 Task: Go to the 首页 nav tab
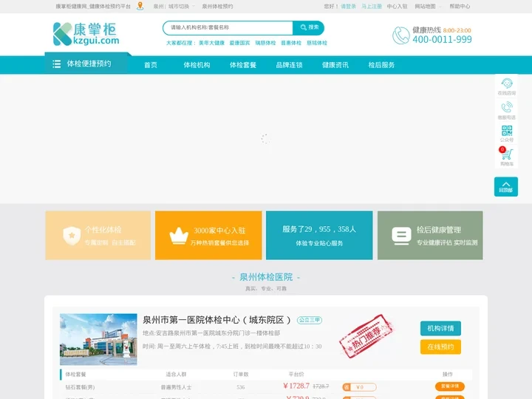pyautogui.click(x=151, y=65)
